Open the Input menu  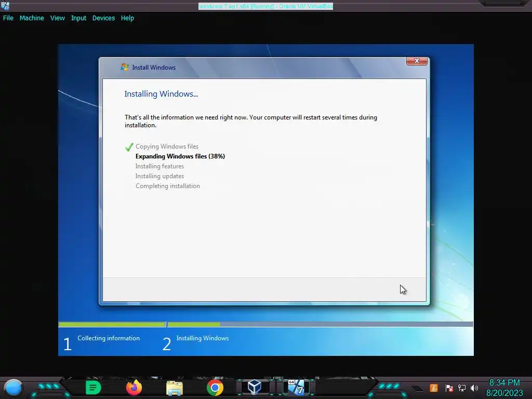tap(78, 18)
